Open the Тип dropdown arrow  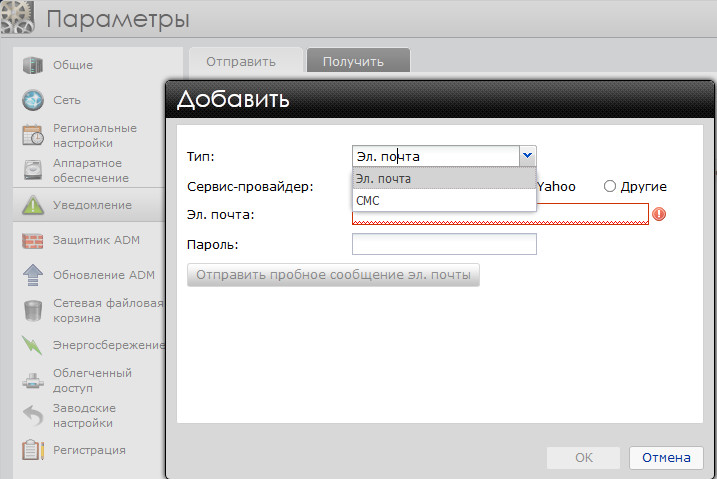point(527,156)
